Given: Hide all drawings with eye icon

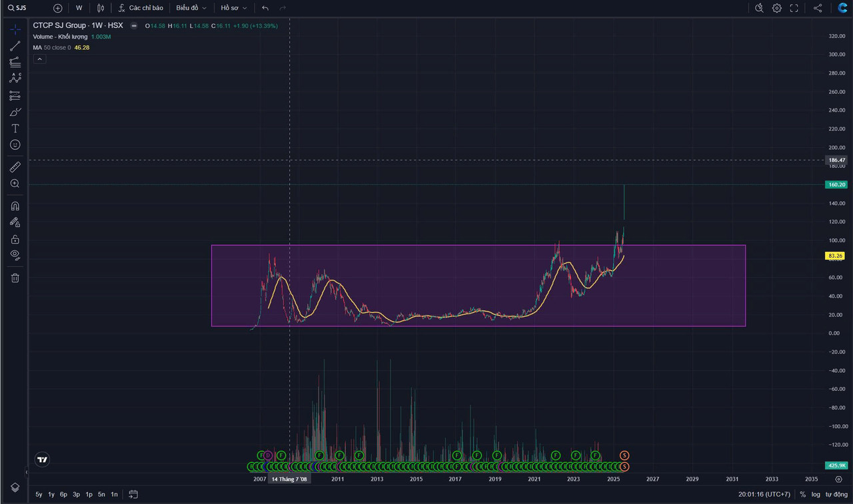Looking at the screenshot, I should [x=15, y=255].
